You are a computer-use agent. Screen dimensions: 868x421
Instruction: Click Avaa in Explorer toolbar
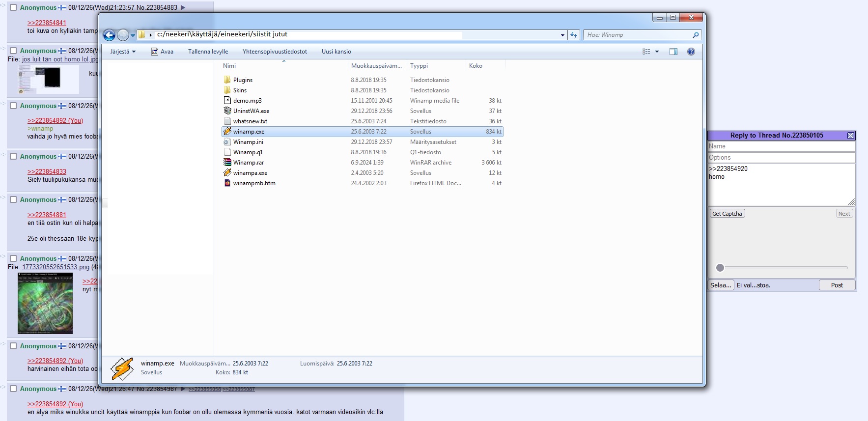pyautogui.click(x=167, y=52)
